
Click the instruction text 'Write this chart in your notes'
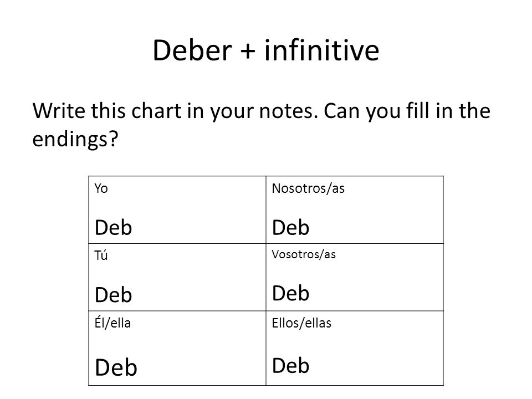point(176,111)
